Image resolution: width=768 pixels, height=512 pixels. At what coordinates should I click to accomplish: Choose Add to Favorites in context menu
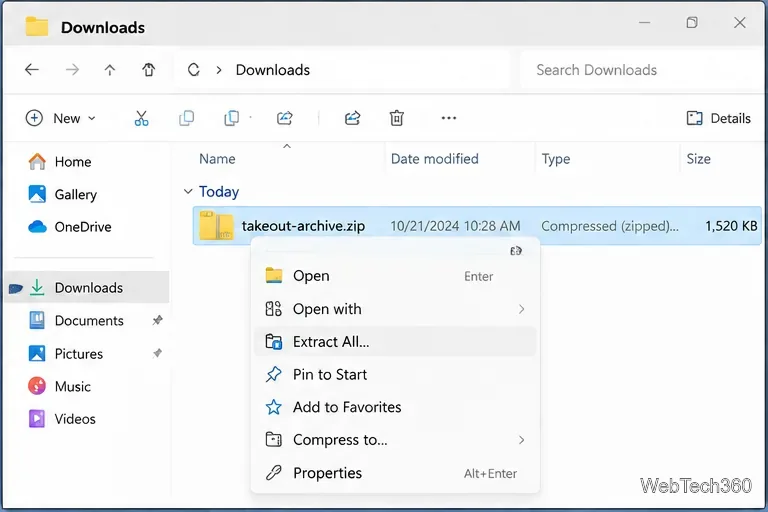coord(395,407)
